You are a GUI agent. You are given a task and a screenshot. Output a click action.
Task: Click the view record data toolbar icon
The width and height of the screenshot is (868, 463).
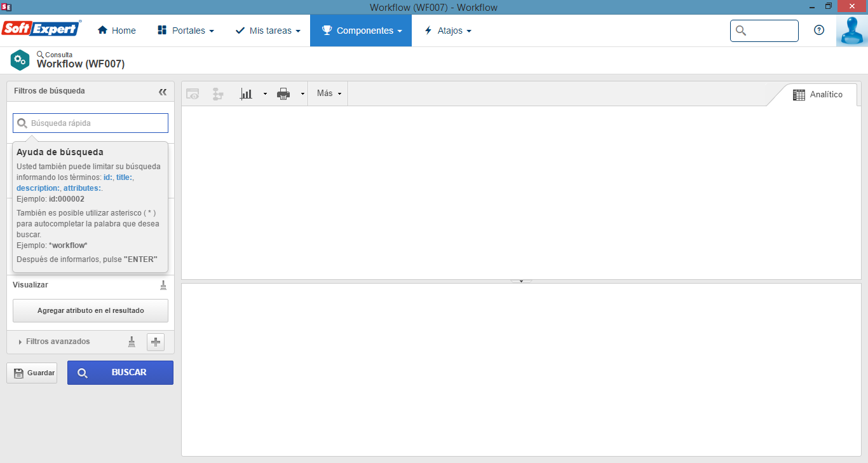tap(193, 94)
